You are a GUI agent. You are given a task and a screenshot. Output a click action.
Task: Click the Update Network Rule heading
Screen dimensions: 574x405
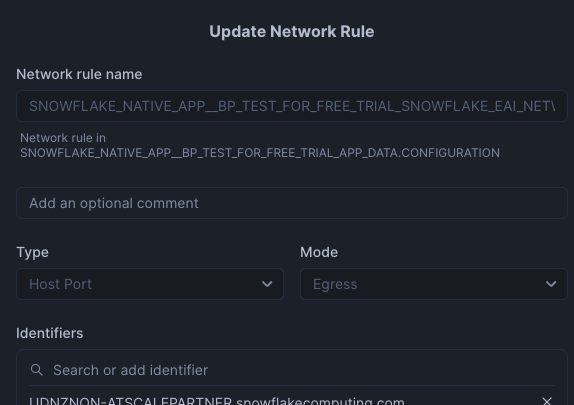coord(292,31)
